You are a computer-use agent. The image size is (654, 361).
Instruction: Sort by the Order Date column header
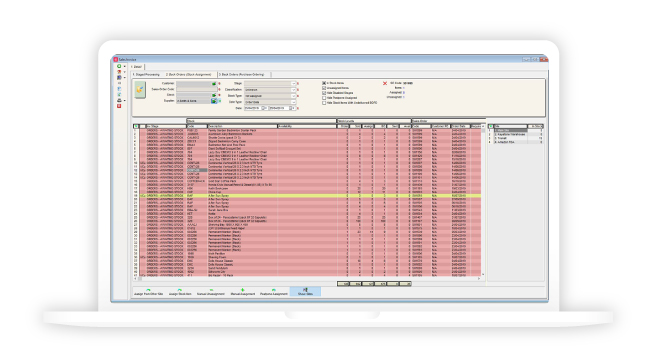tap(461, 126)
